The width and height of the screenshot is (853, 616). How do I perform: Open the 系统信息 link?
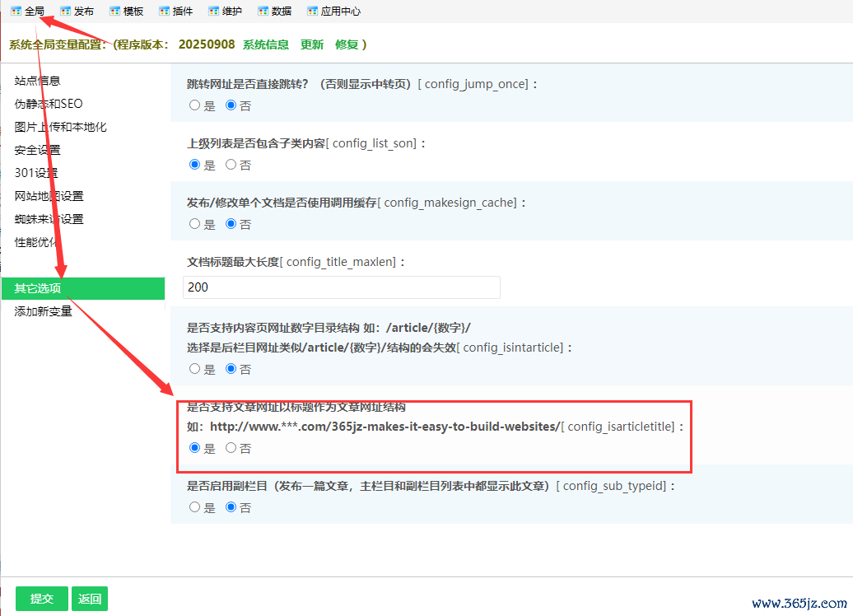(x=265, y=44)
